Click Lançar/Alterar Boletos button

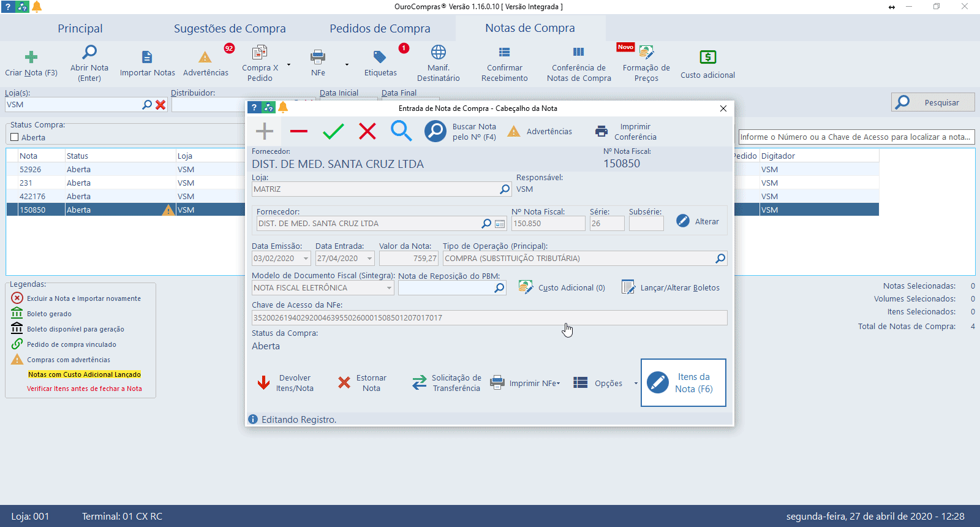(x=671, y=287)
